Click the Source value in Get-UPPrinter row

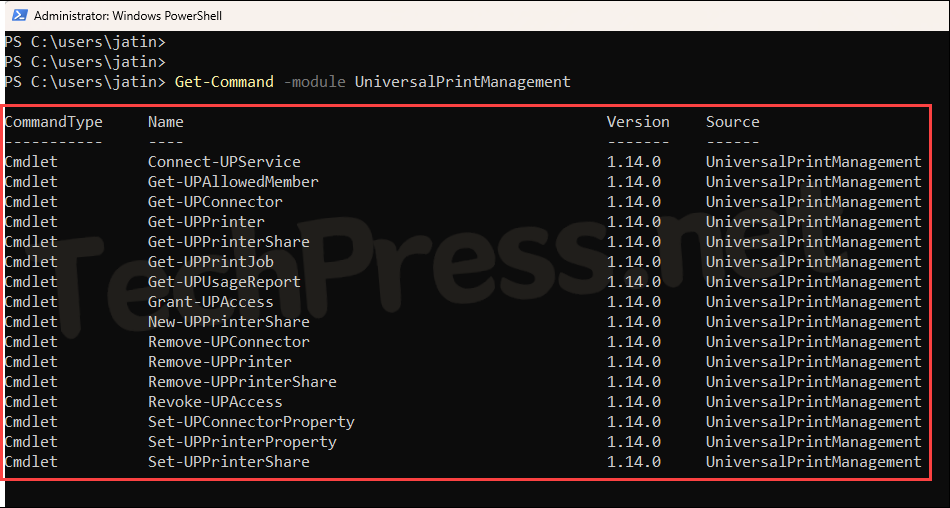(x=813, y=222)
